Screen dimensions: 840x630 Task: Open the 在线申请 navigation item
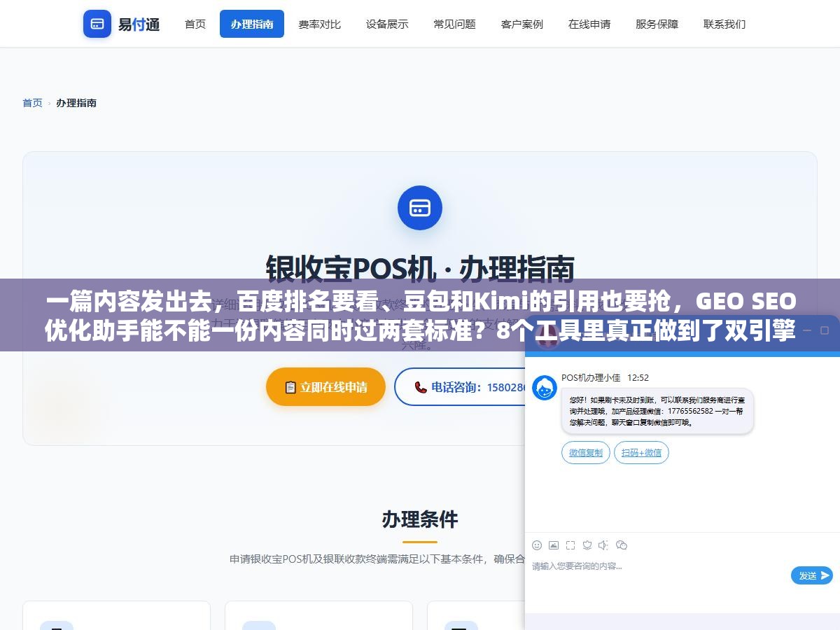(x=589, y=24)
